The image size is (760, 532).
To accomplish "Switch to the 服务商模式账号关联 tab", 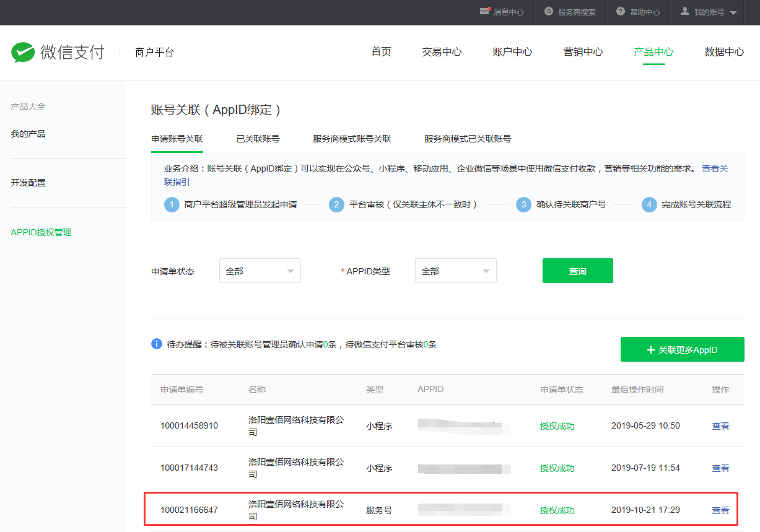I will (x=352, y=139).
